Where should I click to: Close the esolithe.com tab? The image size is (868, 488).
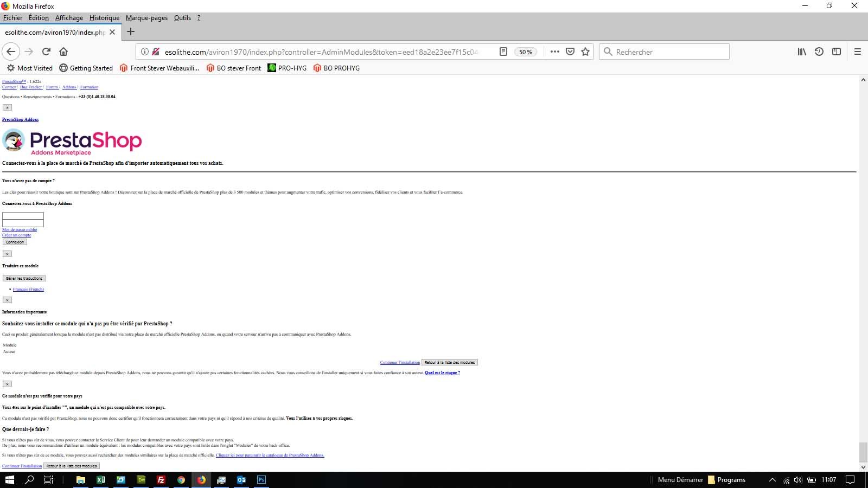pyautogui.click(x=112, y=32)
